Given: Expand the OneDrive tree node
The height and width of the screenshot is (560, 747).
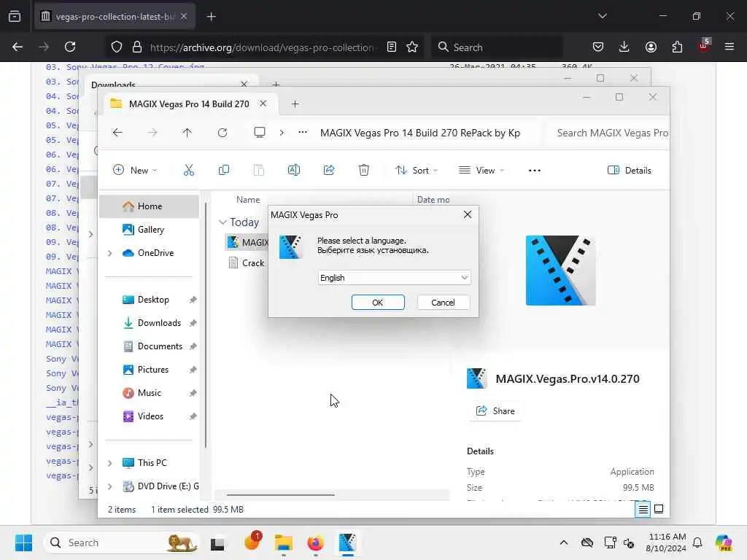Looking at the screenshot, I should click(110, 253).
